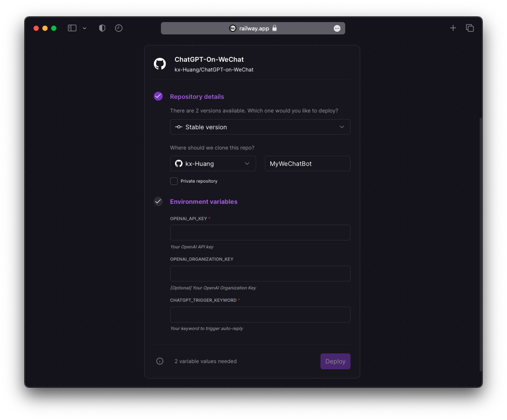This screenshot has height=420, width=507.
Task: Open the history clock icon in toolbar
Action: tap(119, 28)
